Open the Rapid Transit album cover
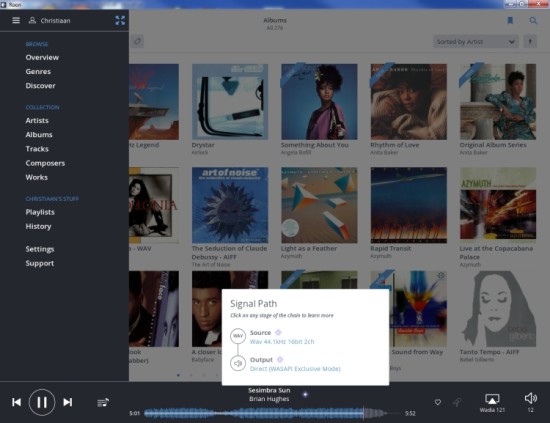Image resolution: width=550 pixels, height=423 pixels. point(409,205)
